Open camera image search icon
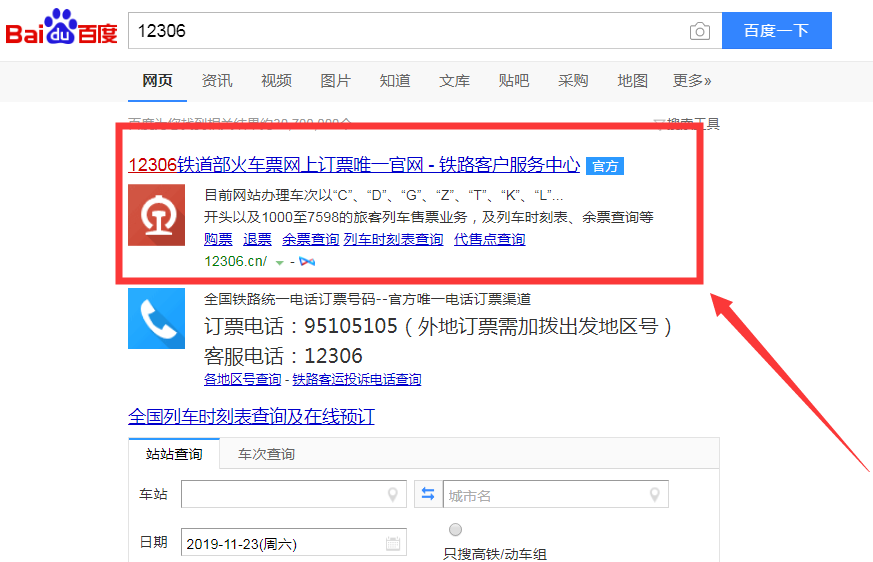This screenshot has width=873, height=562. [x=699, y=31]
